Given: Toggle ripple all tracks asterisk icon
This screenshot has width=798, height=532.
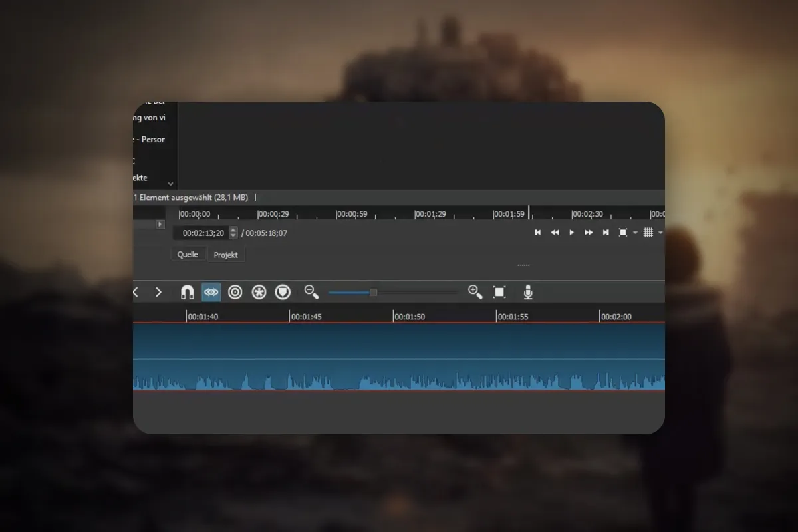Looking at the screenshot, I should [x=259, y=292].
